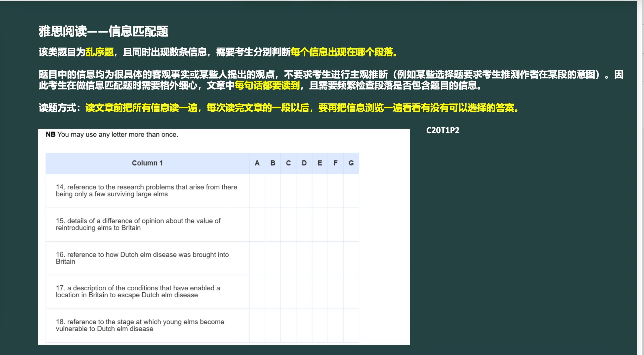Select answer cell D for question 18
644x355 pixels.
click(x=304, y=325)
